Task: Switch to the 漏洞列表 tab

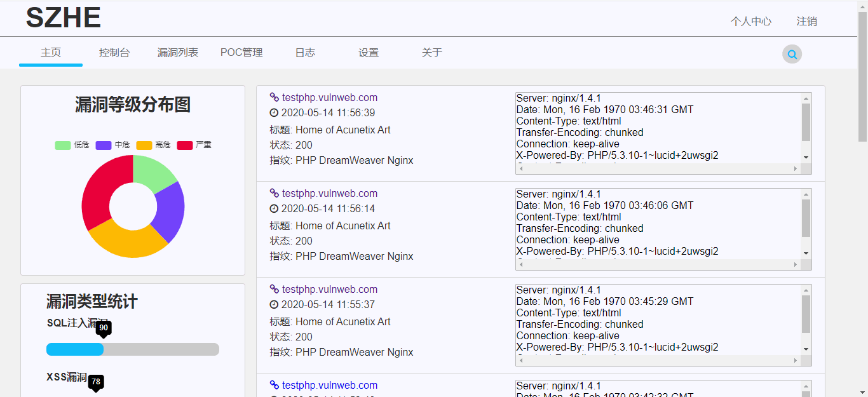Action: click(178, 53)
